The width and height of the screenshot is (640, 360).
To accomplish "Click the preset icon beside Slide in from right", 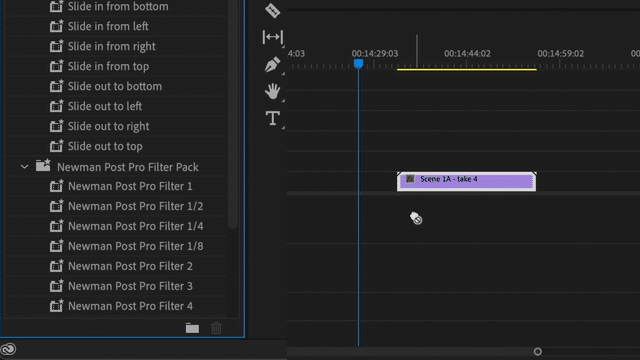I will click(x=56, y=46).
